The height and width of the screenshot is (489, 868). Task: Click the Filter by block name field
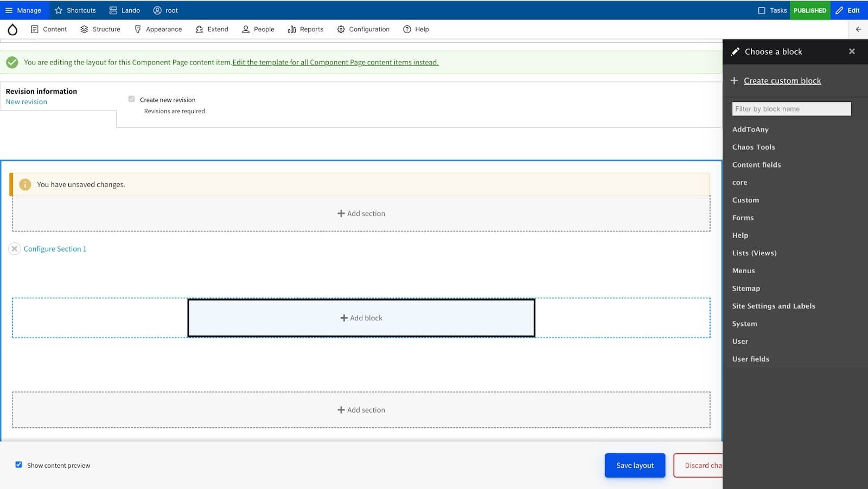click(x=791, y=108)
